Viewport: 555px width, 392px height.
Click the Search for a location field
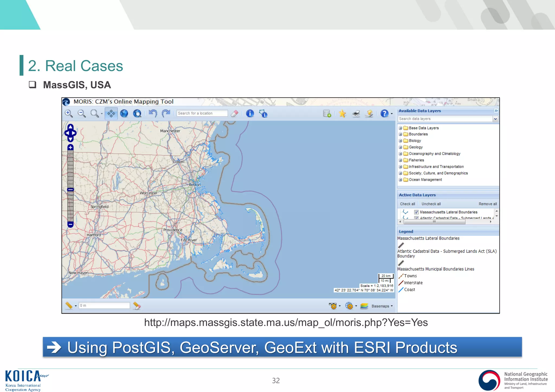click(x=202, y=113)
